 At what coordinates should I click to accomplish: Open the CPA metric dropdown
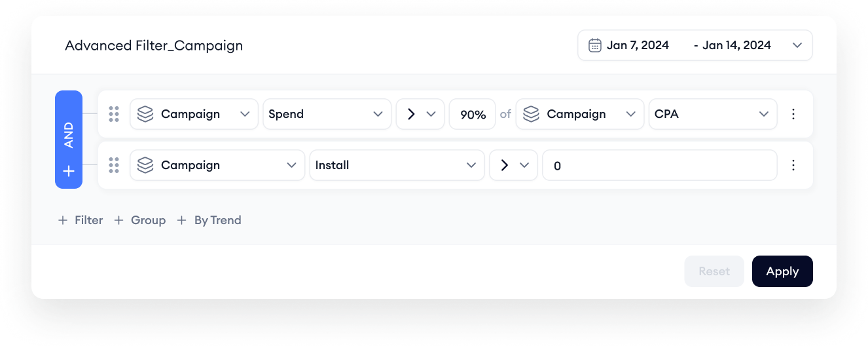pyautogui.click(x=712, y=114)
